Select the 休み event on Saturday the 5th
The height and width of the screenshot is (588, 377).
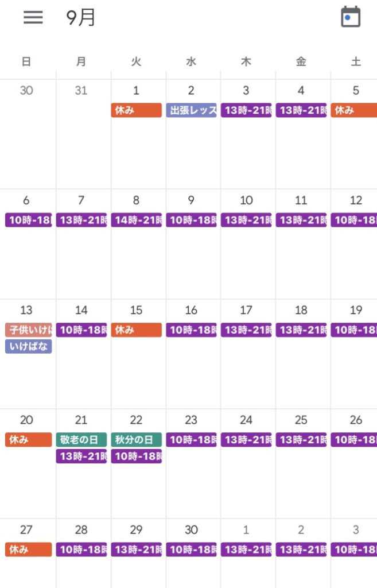[x=354, y=110]
